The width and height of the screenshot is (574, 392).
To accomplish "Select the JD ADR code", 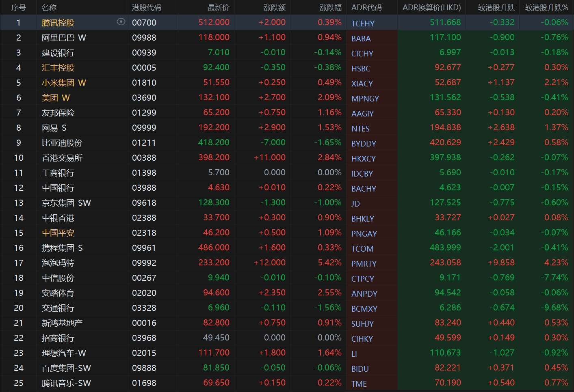I will 355,204.
